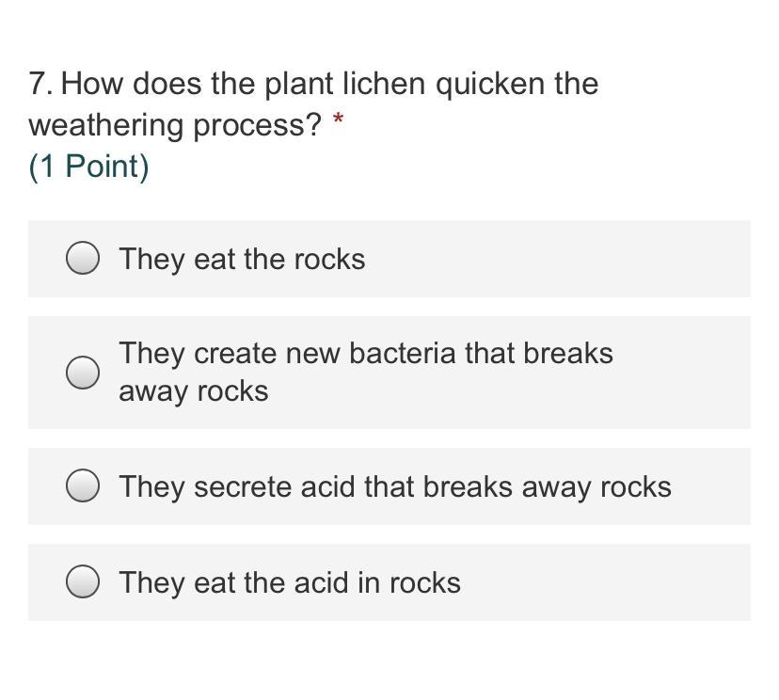Click the "They secrete acid that breaks away rocks" text

[394, 486]
